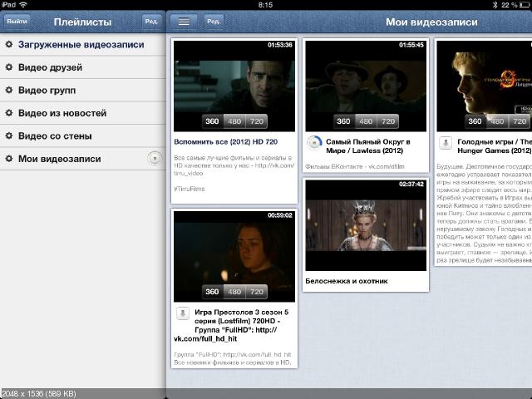Select 480 quality on Вспомнить все video
The width and height of the screenshot is (532, 399).
pyautogui.click(x=234, y=121)
